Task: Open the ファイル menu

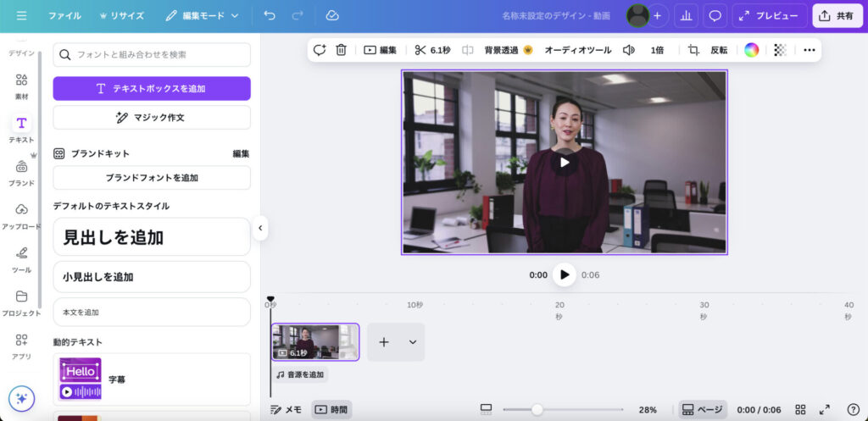Action: coord(64,16)
